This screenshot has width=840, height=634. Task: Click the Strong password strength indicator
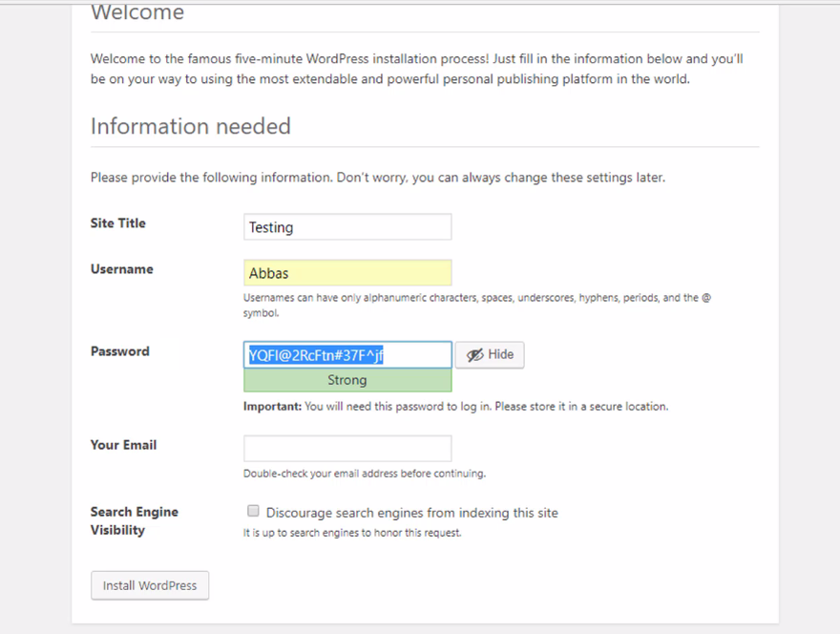point(346,379)
